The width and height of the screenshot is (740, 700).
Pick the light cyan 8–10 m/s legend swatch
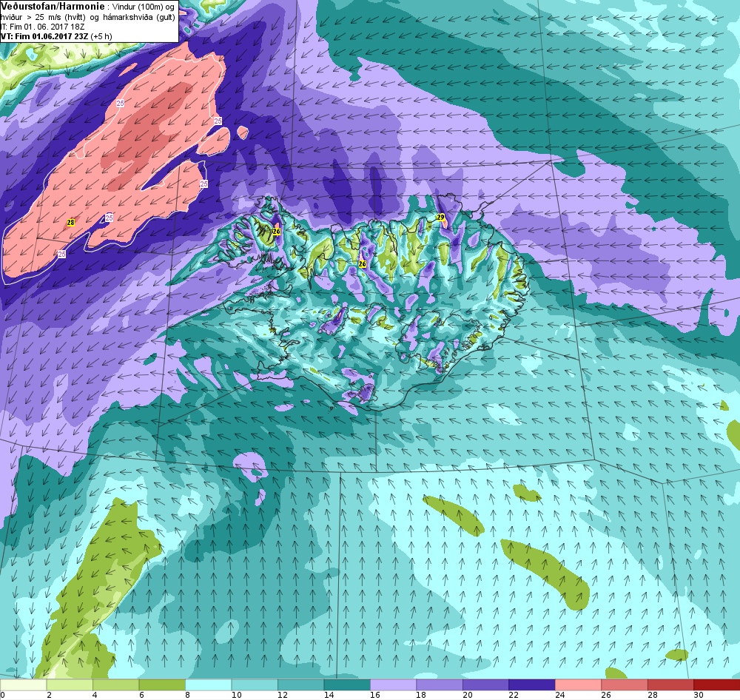(208, 685)
